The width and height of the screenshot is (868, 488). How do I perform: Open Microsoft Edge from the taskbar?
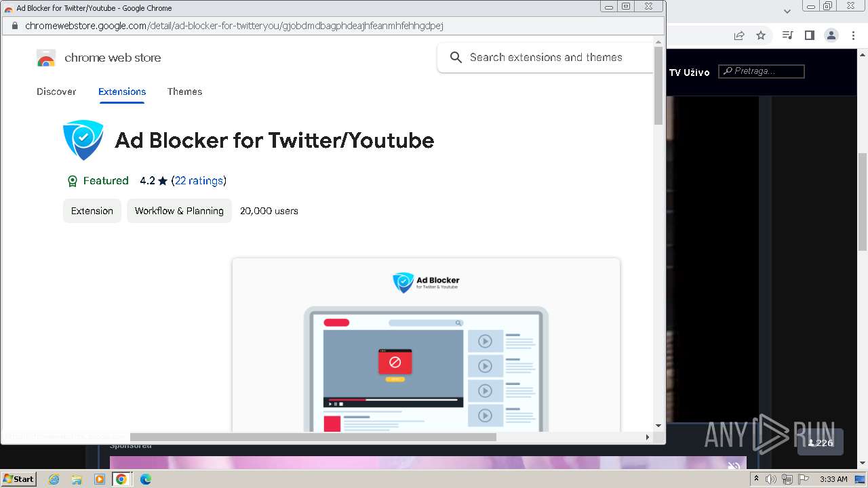145,479
